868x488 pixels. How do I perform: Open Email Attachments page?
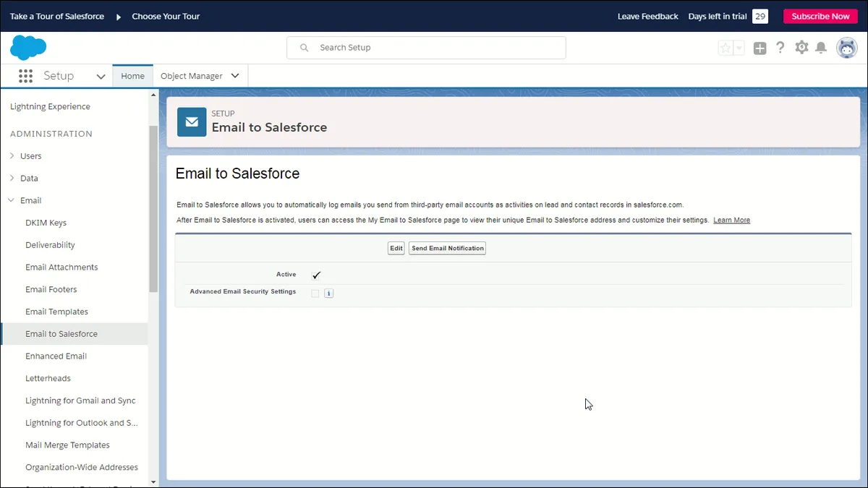point(61,267)
